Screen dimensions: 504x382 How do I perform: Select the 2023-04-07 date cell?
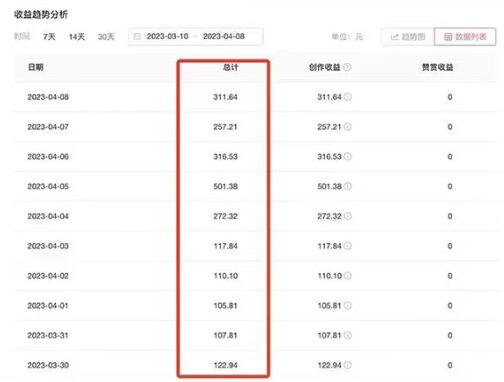[x=48, y=127]
